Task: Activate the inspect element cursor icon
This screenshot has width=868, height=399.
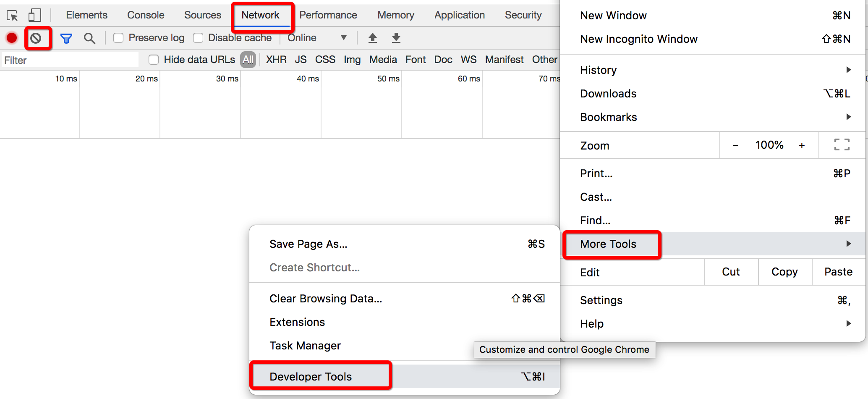Action: click(12, 16)
